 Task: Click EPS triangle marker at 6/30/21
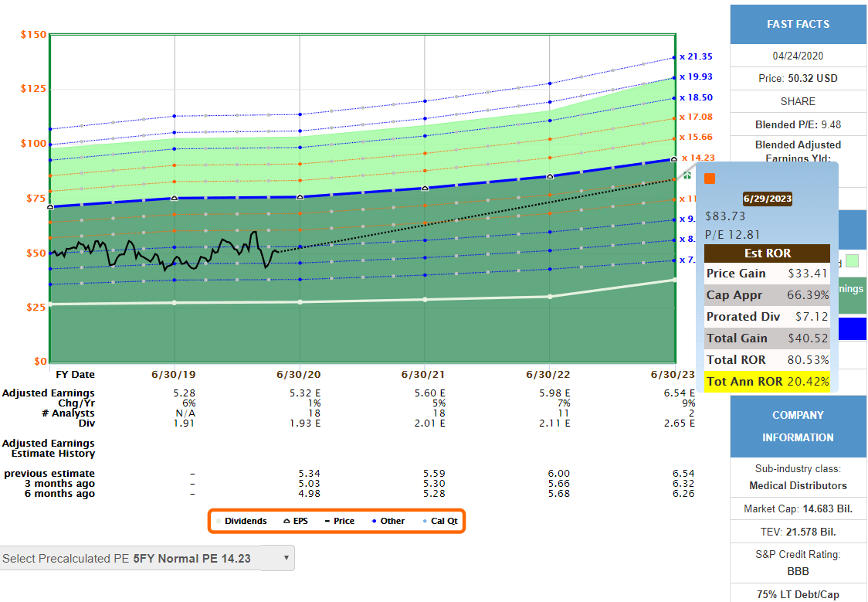click(x=425, y=188)
